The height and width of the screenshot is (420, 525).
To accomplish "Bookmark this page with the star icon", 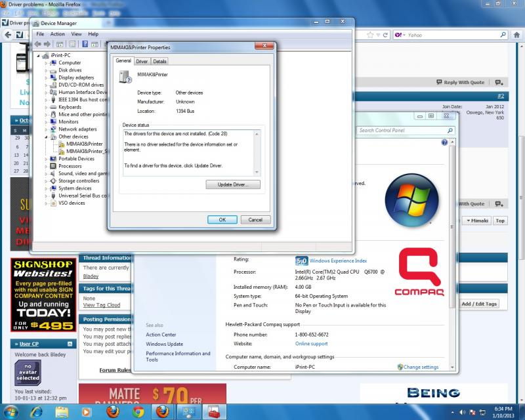I will (x=370, y=35).
